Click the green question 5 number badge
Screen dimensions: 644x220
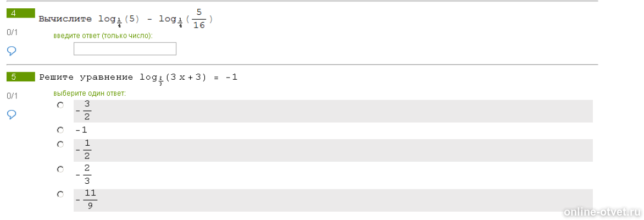tap(21, 77)
